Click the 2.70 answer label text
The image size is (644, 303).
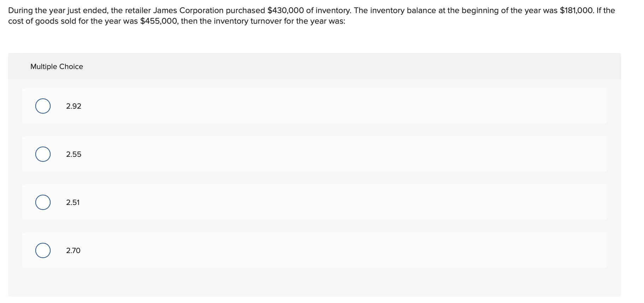(x=73, y=251)
